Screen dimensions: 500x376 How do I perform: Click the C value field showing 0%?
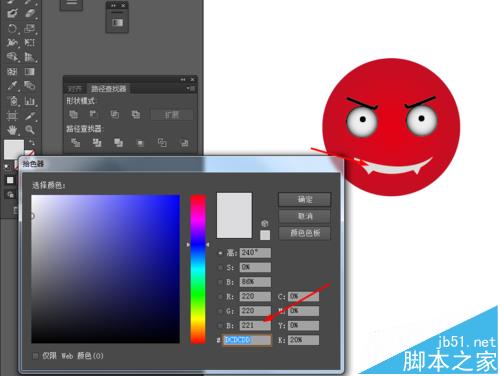coord(303,296)
